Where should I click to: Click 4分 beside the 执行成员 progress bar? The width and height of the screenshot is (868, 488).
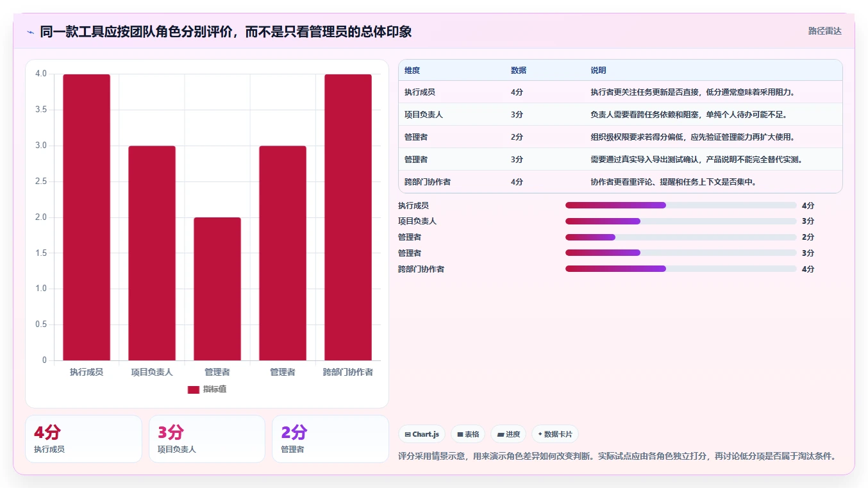[808, 205]
